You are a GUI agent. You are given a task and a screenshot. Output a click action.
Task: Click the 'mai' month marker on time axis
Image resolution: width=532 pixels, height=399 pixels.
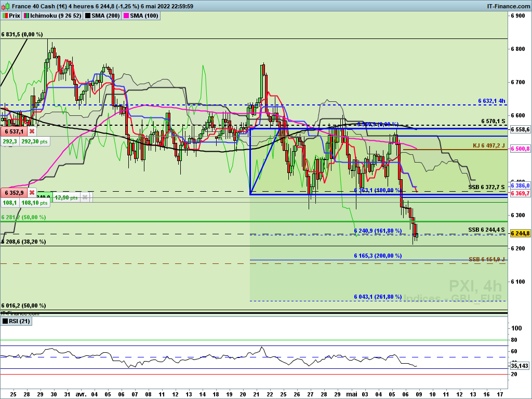click(x=352, y=394)
